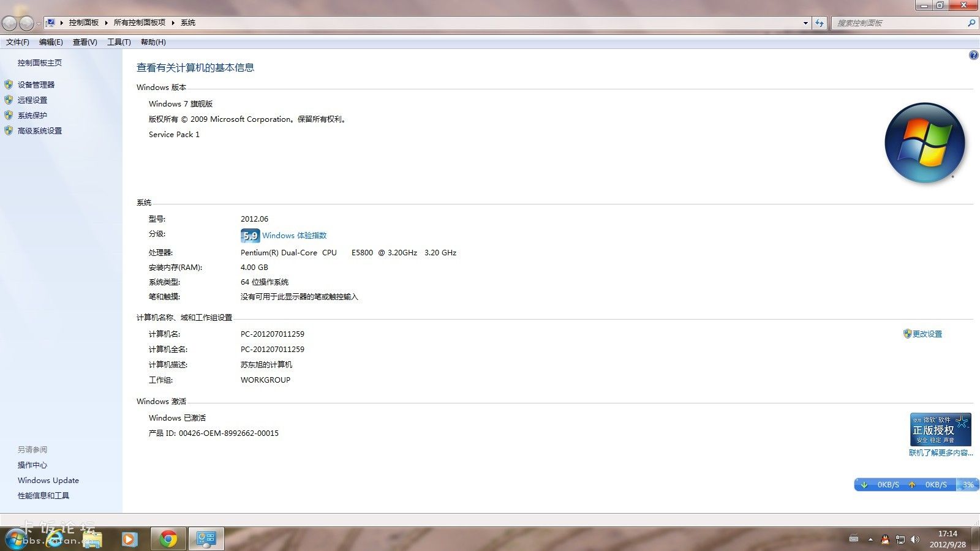This screenshot has width=980, height=551.
Task: Click the Windows Update sidebar link
Action: click(48, 481)
